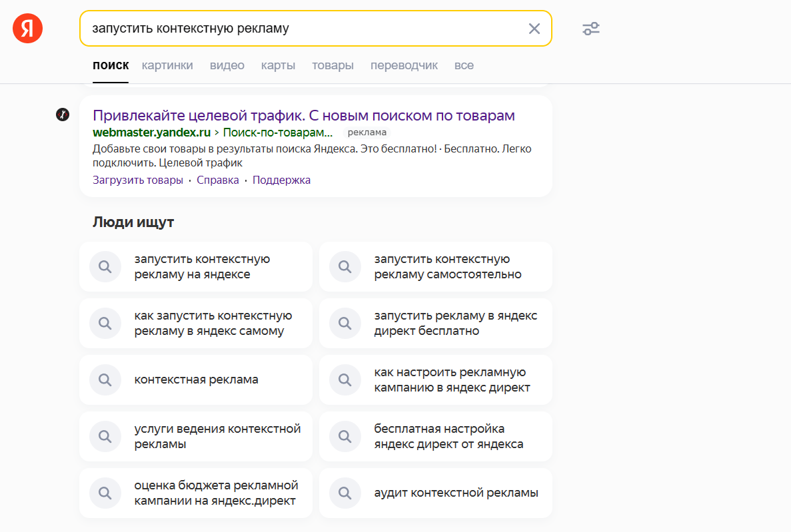Click magnifier icon beside 'аудит контекстной рекламы'
Screen dimensions: 791x532
pos(345,493)
